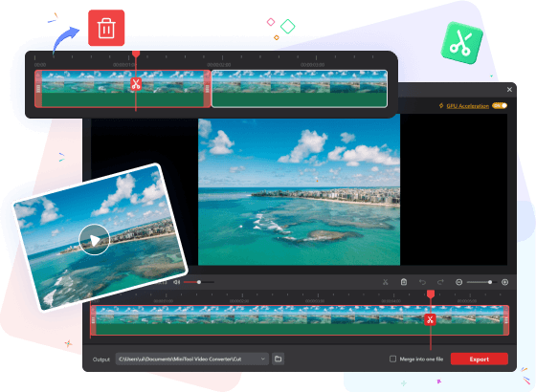This screenshot has height=392, width=536.
Task: Select the first red-outlined clip in enlarged timeline
Action: click(x=123, y=89)
